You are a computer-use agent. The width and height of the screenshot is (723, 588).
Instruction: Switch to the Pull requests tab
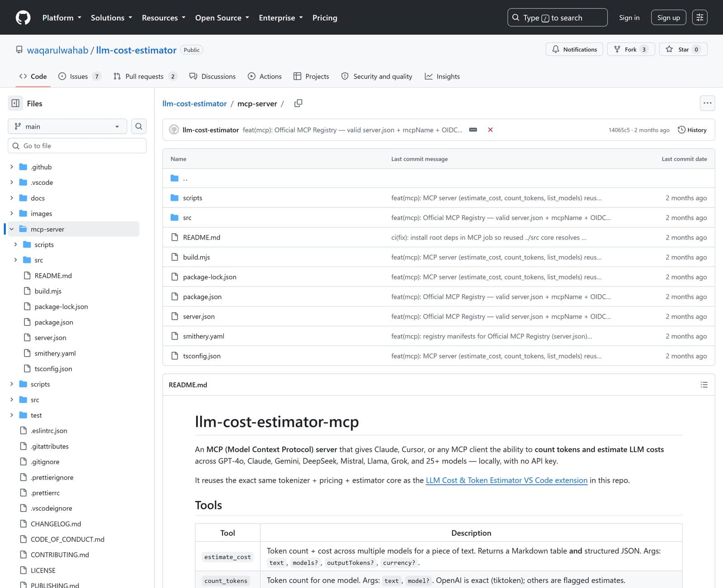tap(145, 76)
